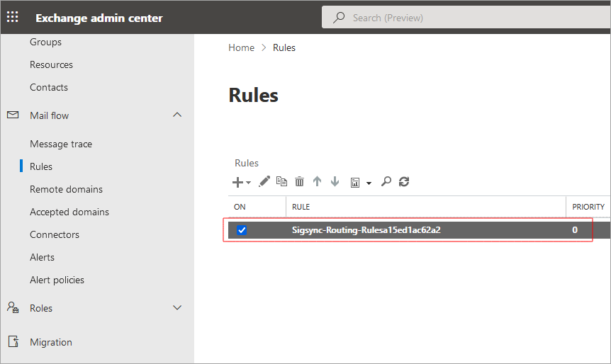Collapse the Mail flow section
This screenshot has width=611, height=364.
(177, 115)
